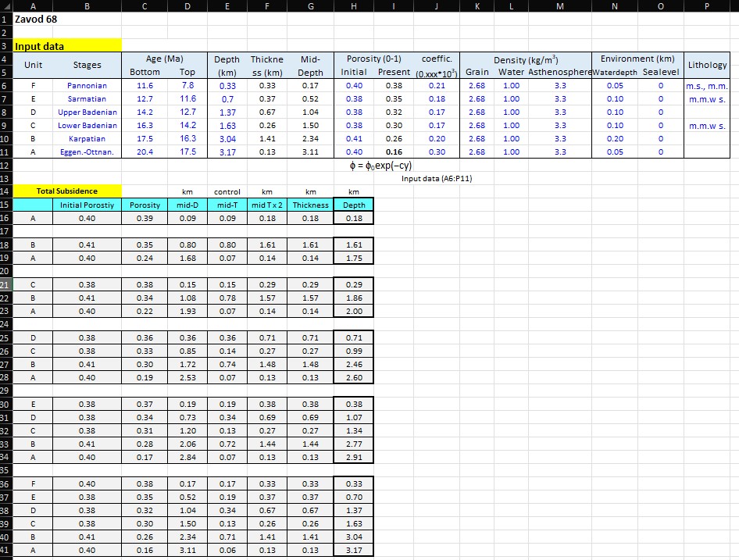
Task: Click the 'Karpatian' stage cell
Action: pos(87,138)
